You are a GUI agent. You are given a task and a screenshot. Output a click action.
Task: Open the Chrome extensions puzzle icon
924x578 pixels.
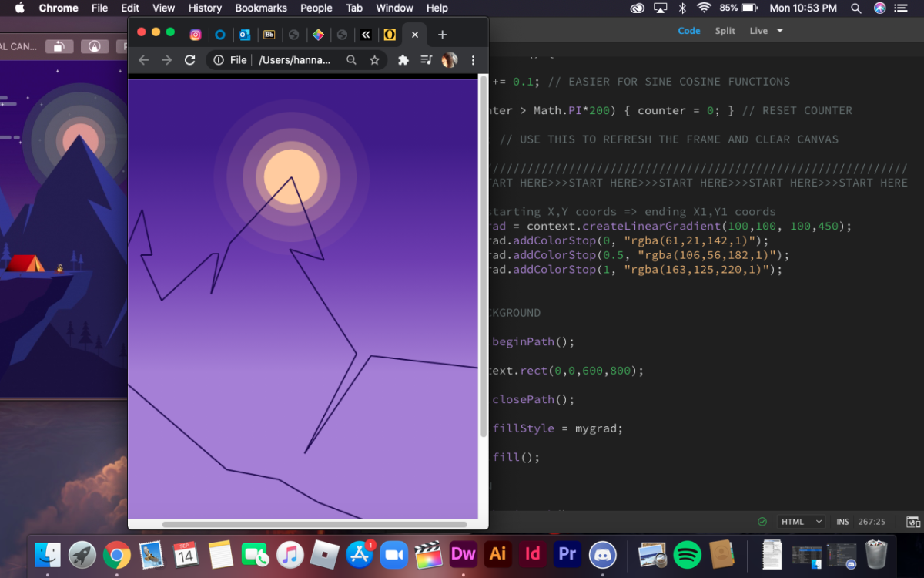pyautogui.click(x=403, y=60)
